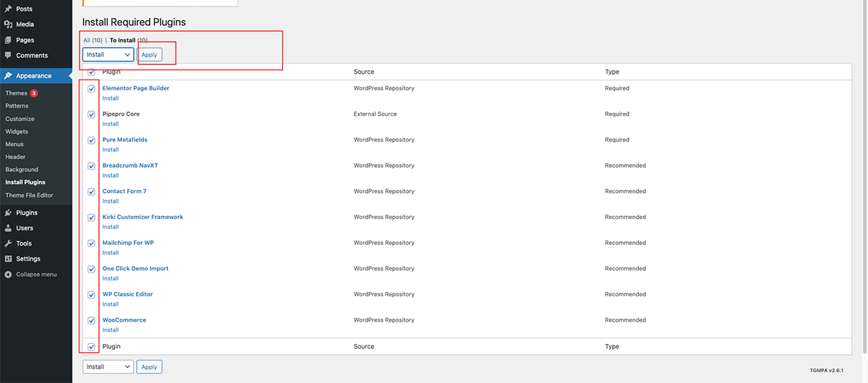
Task: Click Install link under Contact Form 7
Action: pos(110,202)
